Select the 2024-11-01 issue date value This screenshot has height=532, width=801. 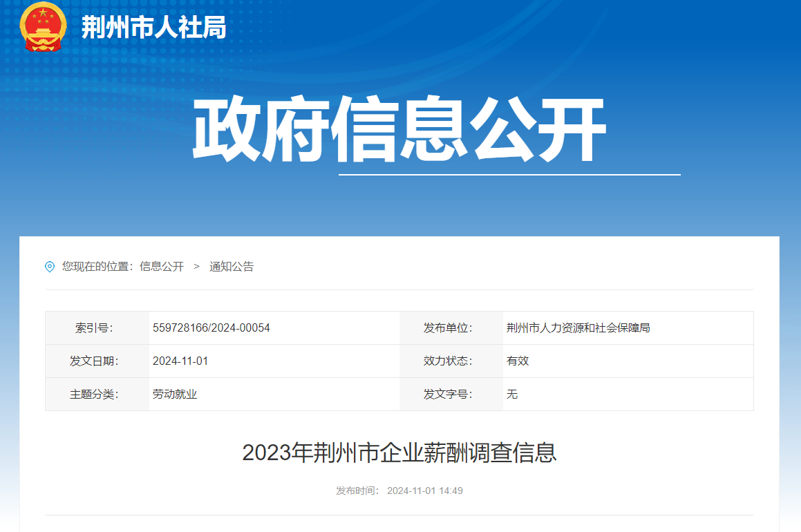click(x=180, y=361)
